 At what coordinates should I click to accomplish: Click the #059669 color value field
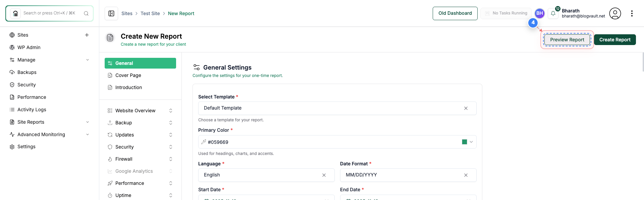tap(337, 142)
